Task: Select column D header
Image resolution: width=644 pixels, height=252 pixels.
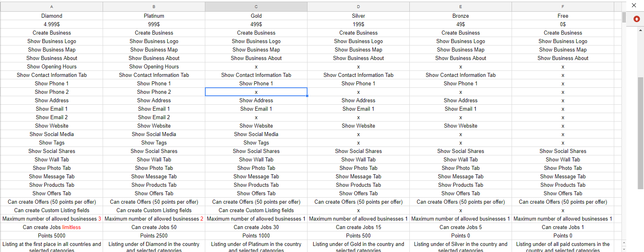Action: pos(358,6)
